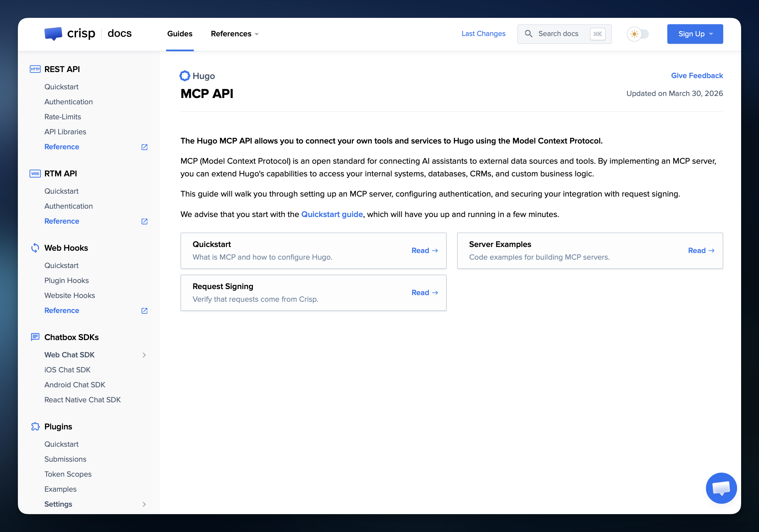Click the Crisp logo icon
The height and width of the screenshot is (532, 759).
(x=54, y=33)
